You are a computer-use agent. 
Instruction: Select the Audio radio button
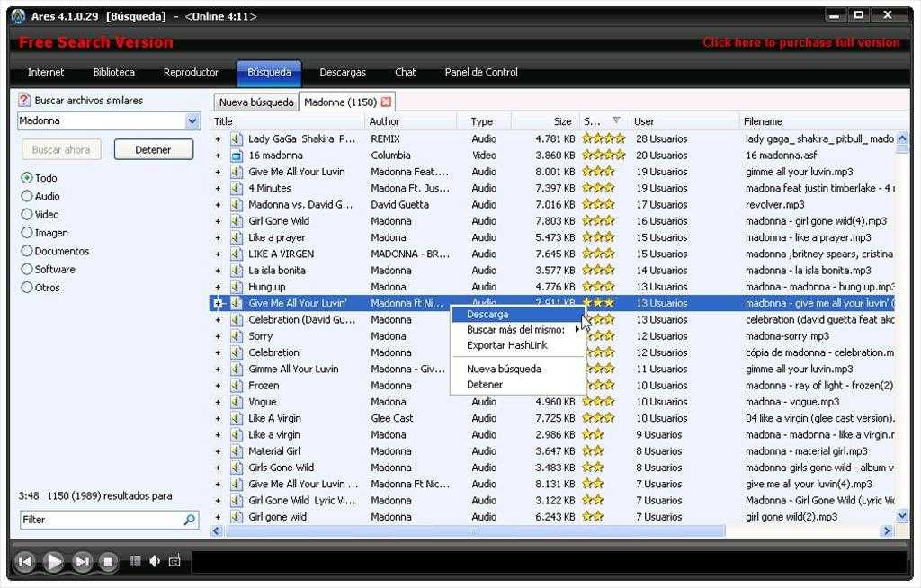[x=27, y=196]
